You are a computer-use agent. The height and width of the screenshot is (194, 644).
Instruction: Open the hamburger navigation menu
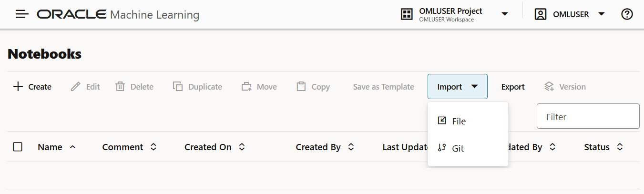tap(22, 14)
